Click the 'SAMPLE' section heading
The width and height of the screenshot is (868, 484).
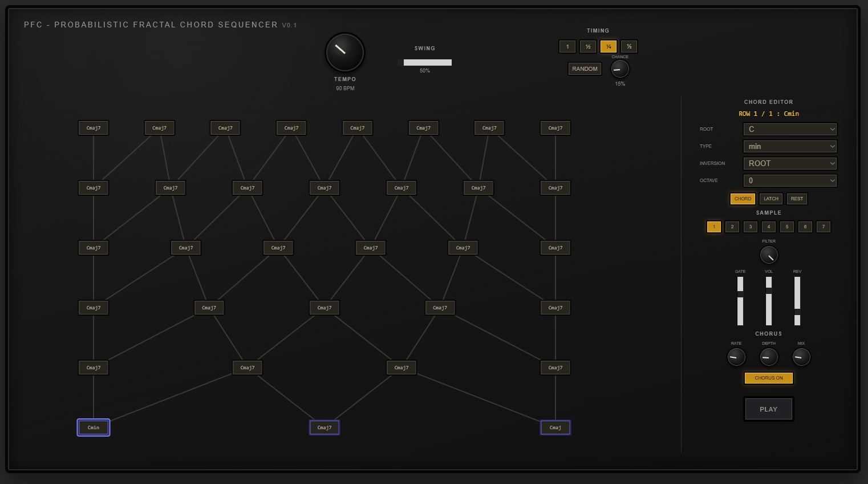point(769,213)
